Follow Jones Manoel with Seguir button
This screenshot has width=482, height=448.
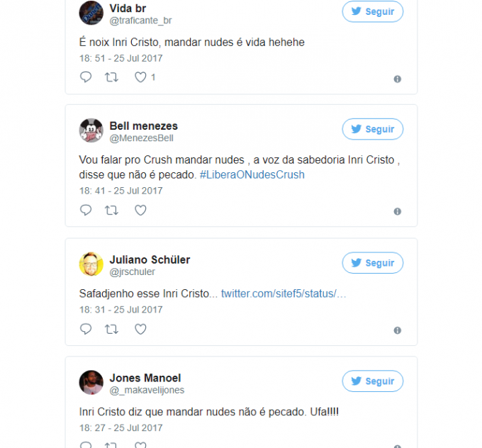[x=373, y=381]
